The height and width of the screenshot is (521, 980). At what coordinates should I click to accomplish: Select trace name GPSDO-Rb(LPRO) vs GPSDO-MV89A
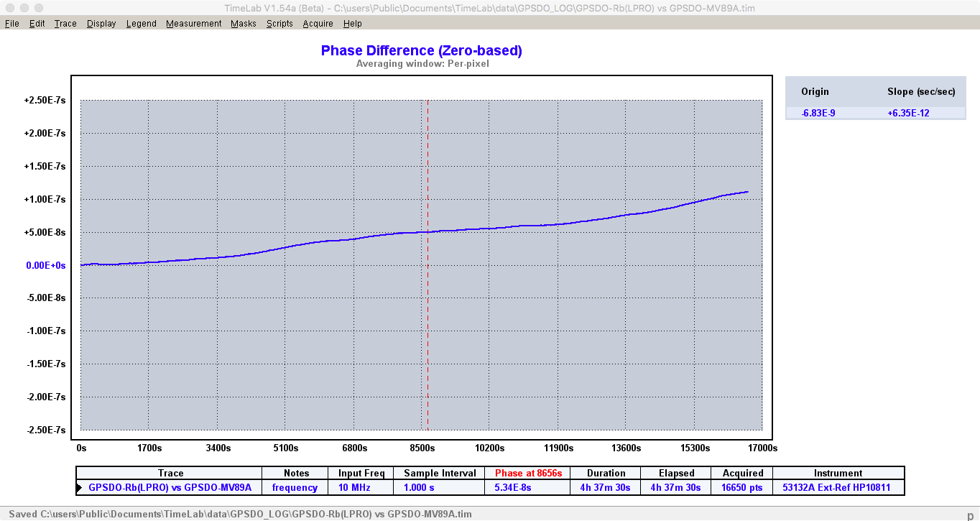tap(170, 487)
